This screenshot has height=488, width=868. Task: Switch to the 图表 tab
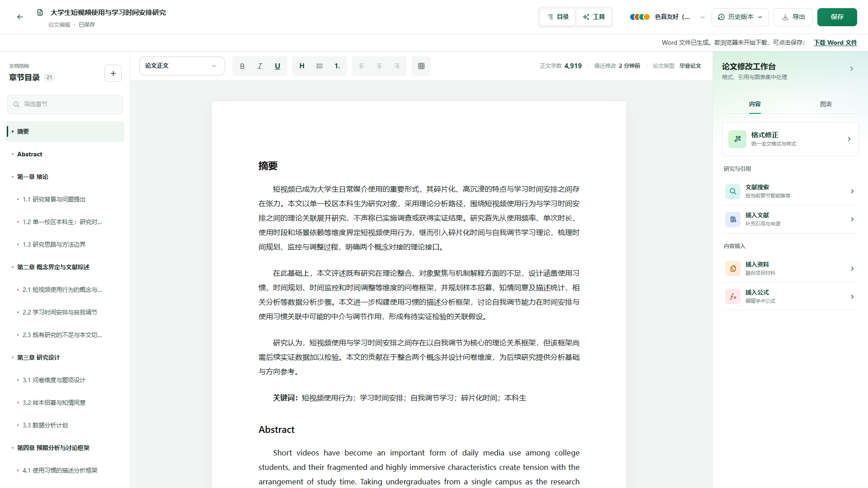(x=826, y=104)
